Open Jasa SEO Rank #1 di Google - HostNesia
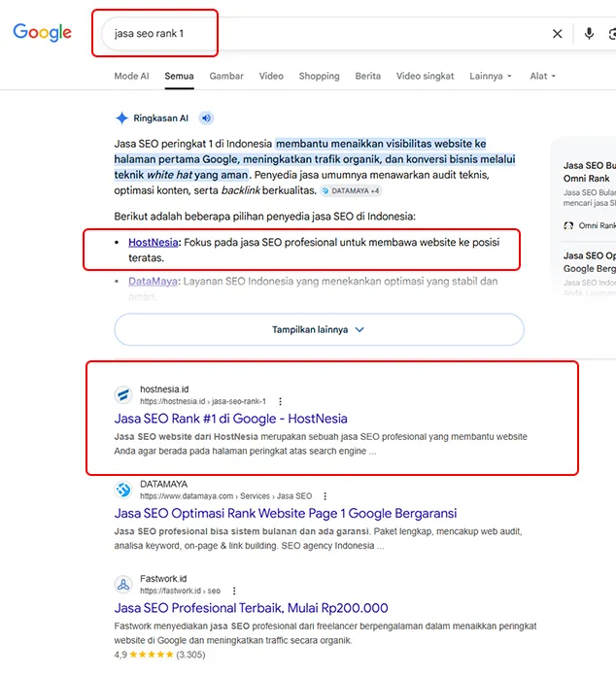The width and height of the screenshot is (616, 676). pyautogui.click(x=231, y=419)
